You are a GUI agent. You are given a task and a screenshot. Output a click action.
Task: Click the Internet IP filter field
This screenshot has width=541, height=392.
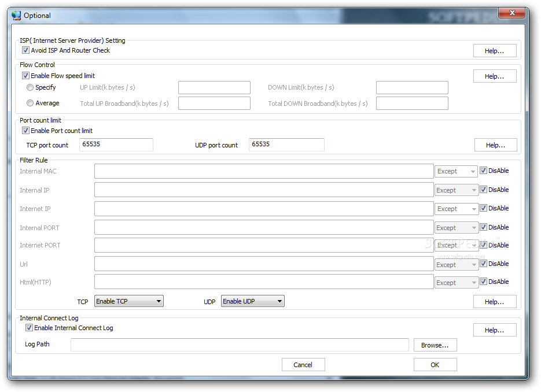(264, 209)
